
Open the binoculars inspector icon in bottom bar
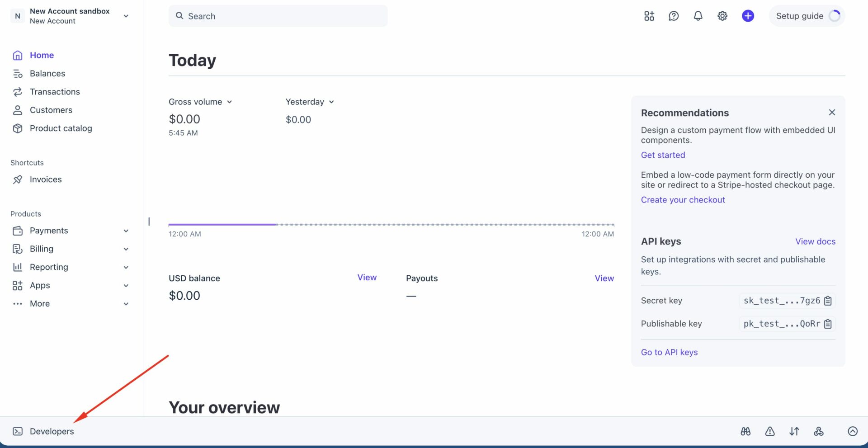point(746,431)
